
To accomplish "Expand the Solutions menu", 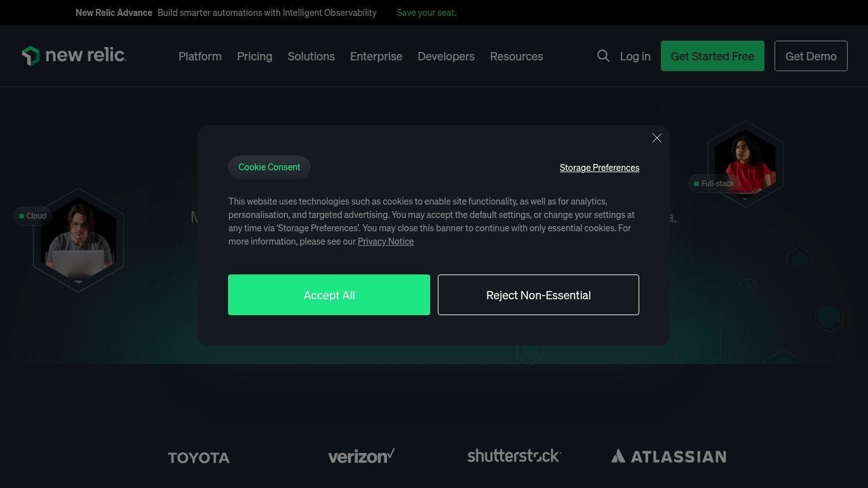I will pos(311,56).
